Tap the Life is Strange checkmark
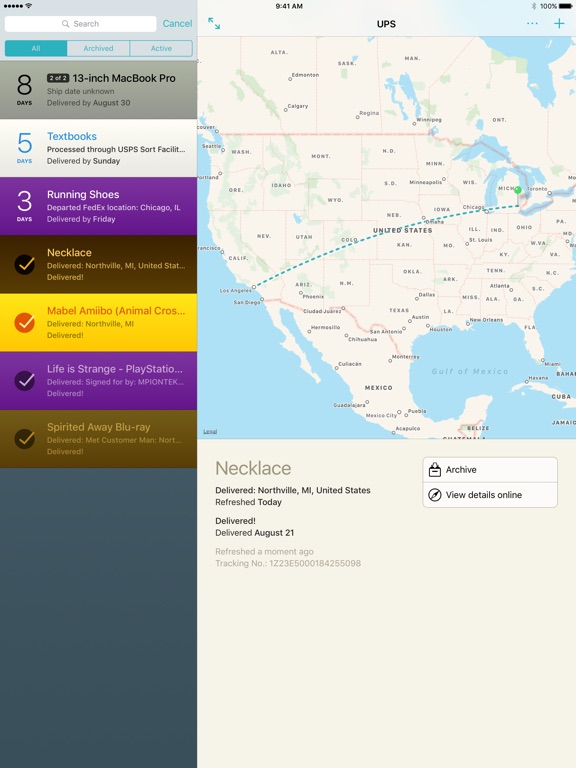 click(24, 381)
